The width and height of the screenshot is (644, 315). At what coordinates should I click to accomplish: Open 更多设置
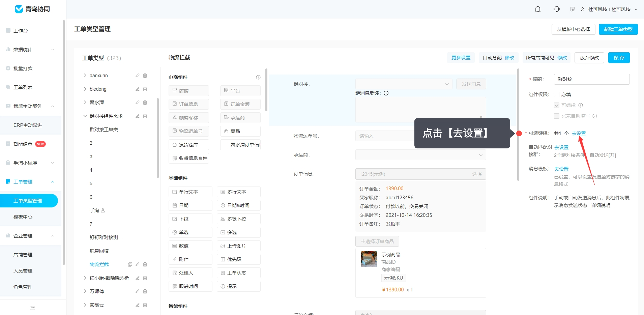pyautogui.click(x=461, y=58)
